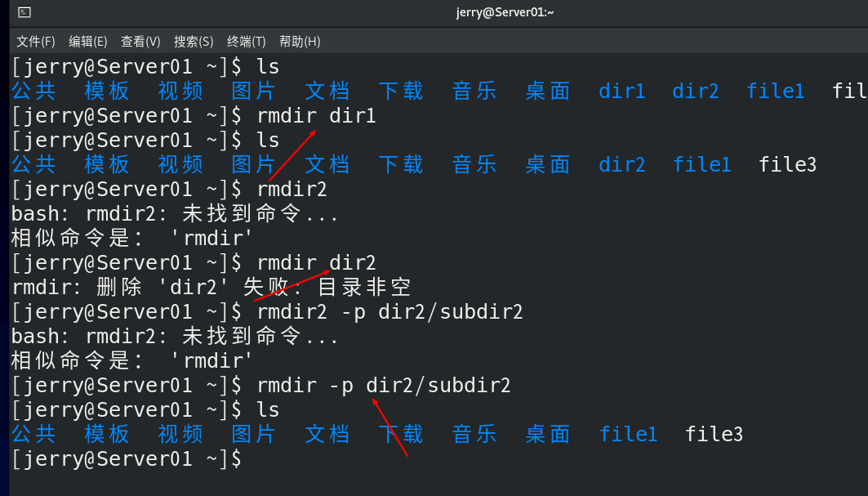This screenshot has width=868, height=496.
Task: Click dir1 in the first ls output
Action: point(621,91)
